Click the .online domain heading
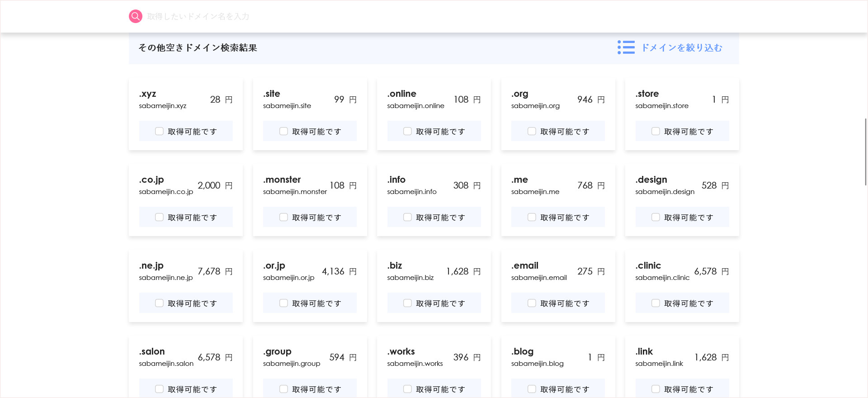Screen dimensions: 868x398 (401, 94)
